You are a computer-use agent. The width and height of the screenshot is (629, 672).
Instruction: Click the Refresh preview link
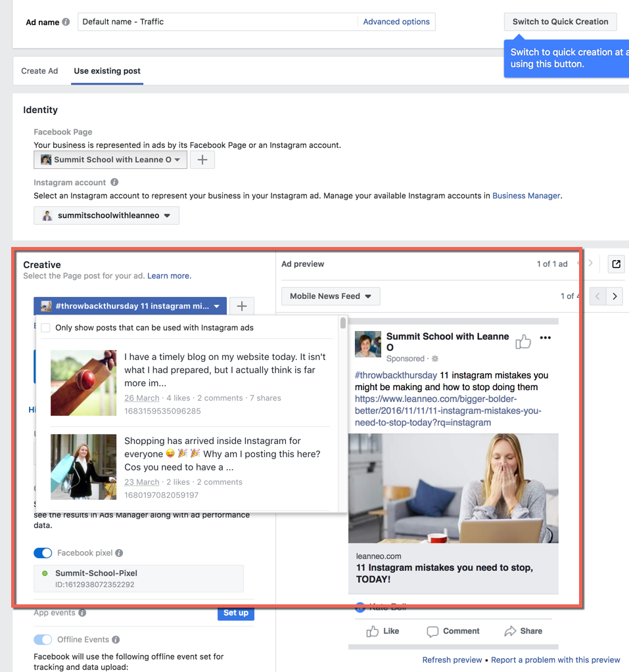point(452,660)
